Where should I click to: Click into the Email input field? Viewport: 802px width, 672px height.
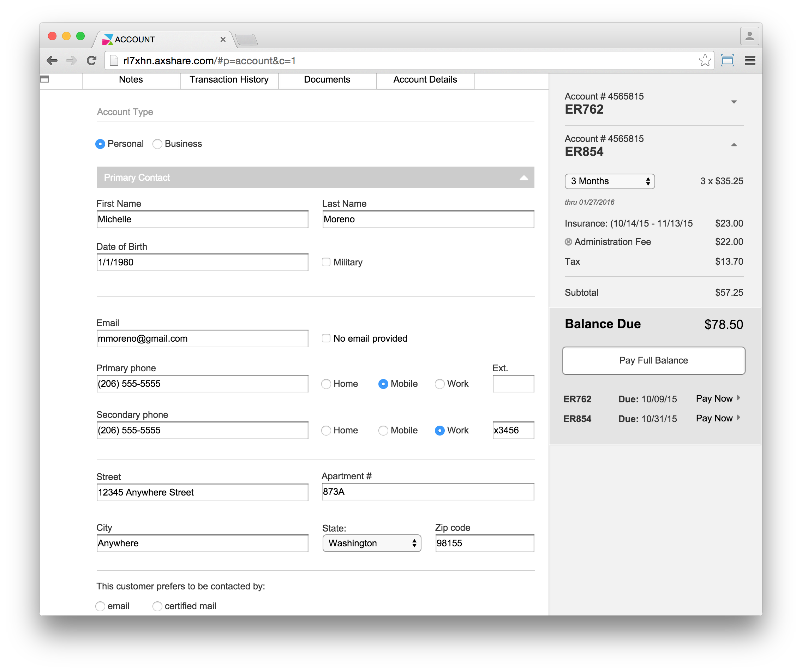202,339
